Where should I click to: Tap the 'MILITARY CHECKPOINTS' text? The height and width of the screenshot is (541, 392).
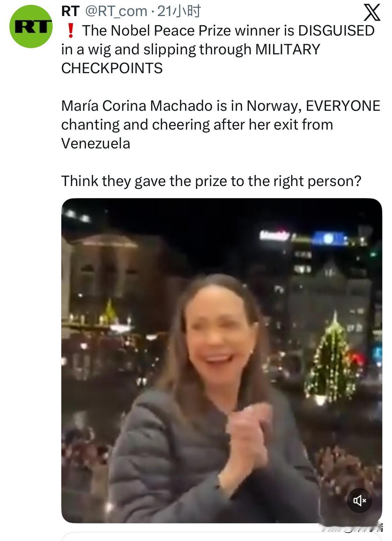coord(190,59)
